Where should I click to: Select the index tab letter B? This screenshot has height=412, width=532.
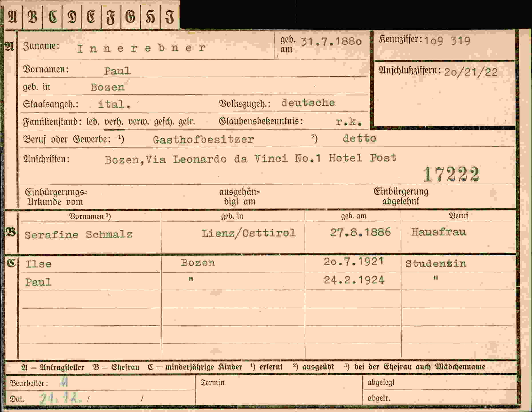coord(32,17)
